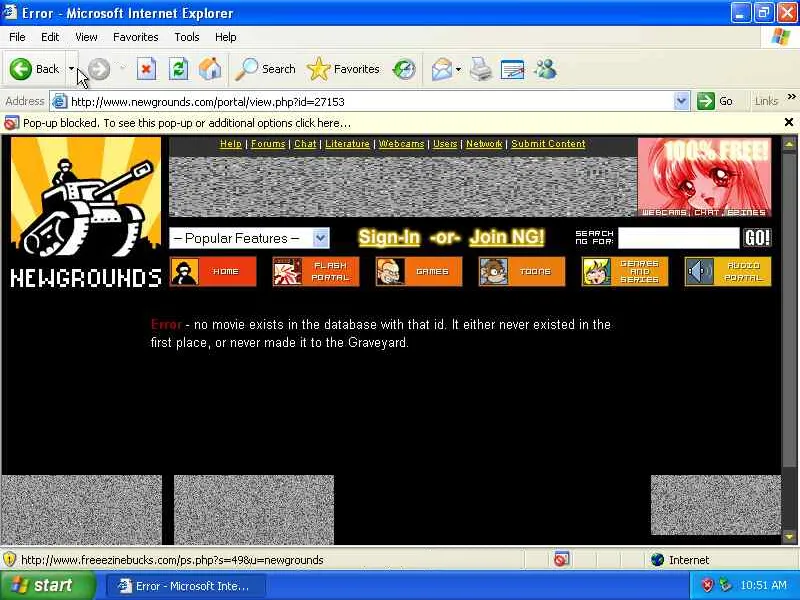
Task: Click the status bar shield icon
Action: point(9,560)
